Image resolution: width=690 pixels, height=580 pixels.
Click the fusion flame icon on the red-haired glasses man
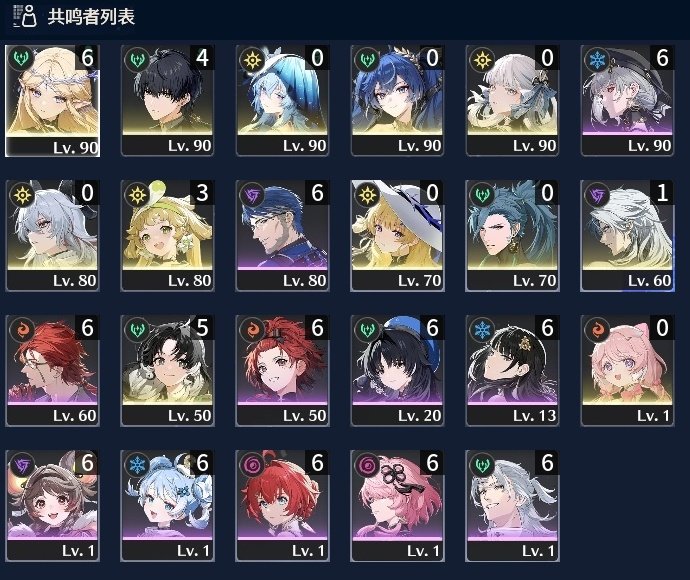pos(22,330)
